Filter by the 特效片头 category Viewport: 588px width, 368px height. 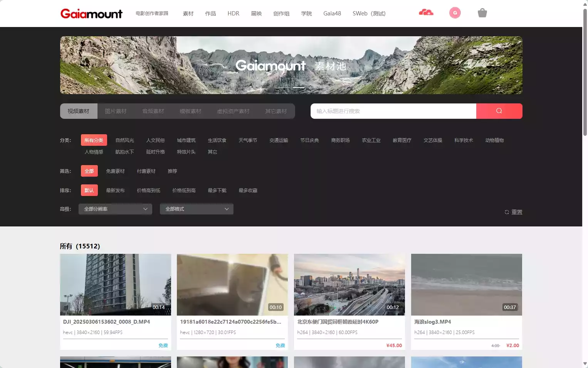(x=186, y=152)
